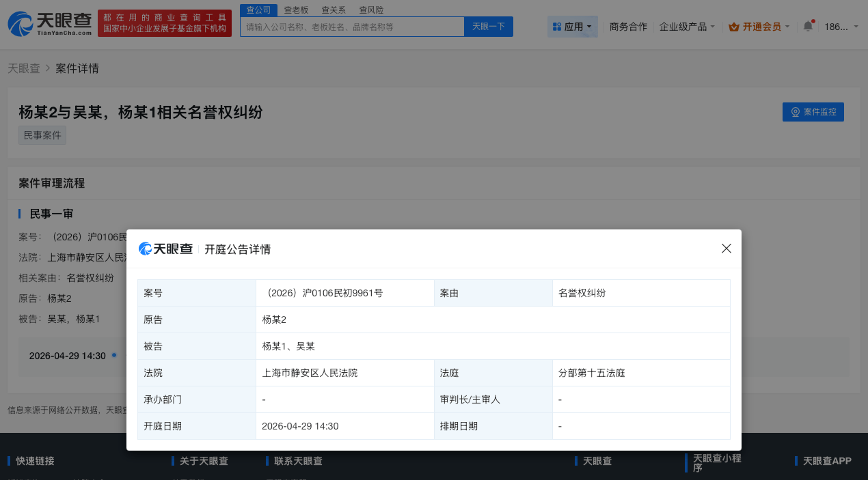The image size is (868, 480).
Task: Switch to the 查风险 search tab
Action: tap(371, 10)
